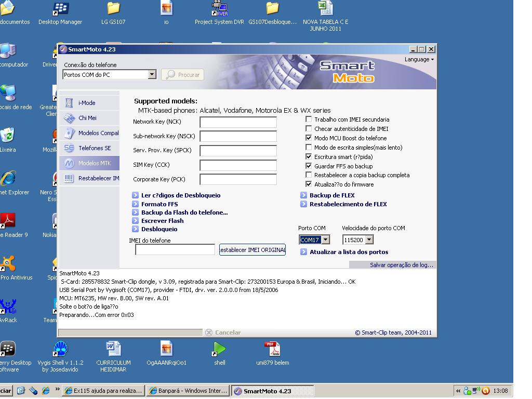Image resolution: width=532 pixels, height=399 pixels.
Task: Switch to Ex115 ajuda taskbar window
Action: coord(104,391)
